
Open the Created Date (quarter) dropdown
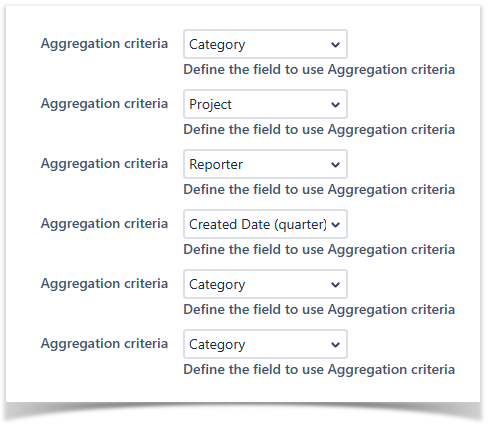[265, 224]
